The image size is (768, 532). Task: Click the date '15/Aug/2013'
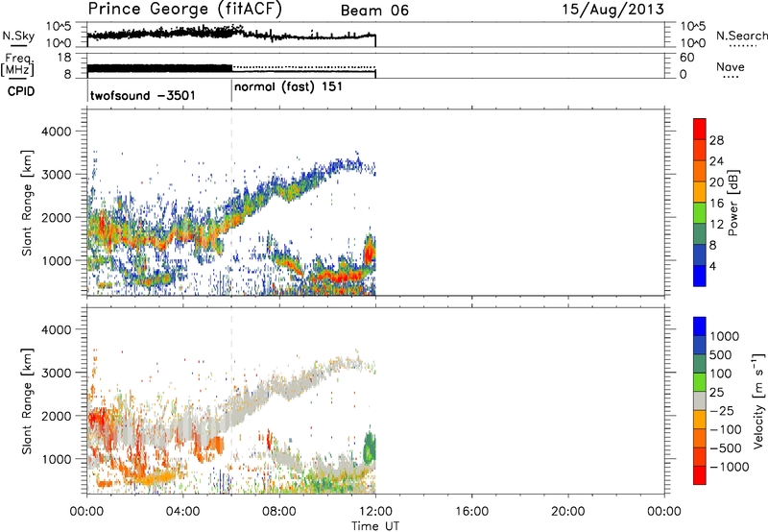612,10
